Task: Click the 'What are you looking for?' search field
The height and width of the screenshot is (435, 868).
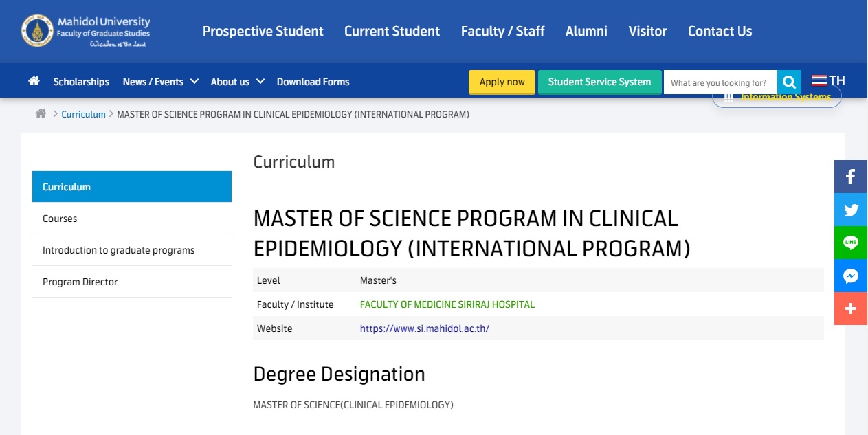Action: [x=720, y=82]
